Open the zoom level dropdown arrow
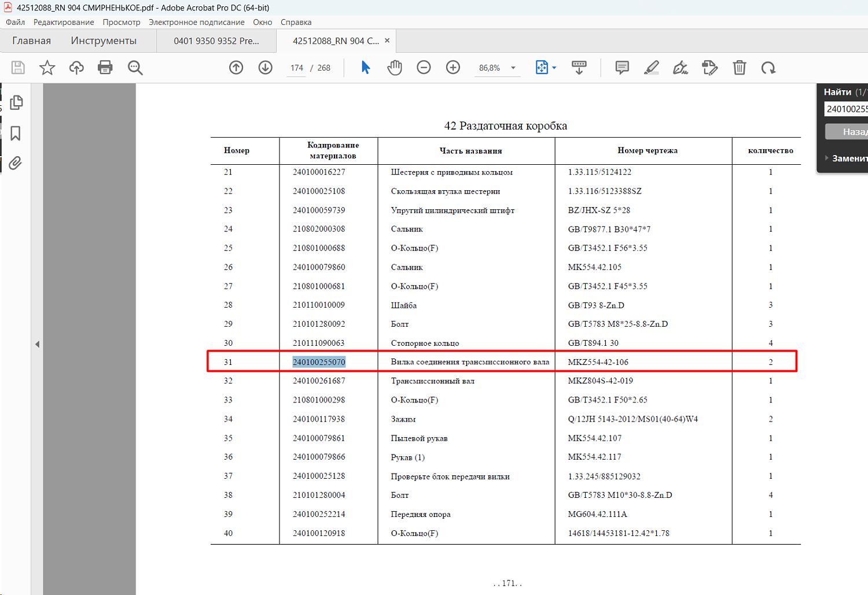Screen dimensions: 868x595 513,68
